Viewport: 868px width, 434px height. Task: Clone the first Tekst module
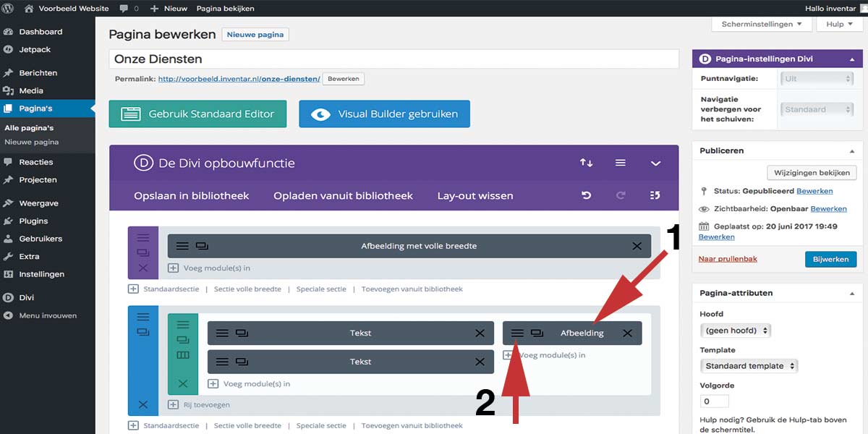[x=242, y=333]
